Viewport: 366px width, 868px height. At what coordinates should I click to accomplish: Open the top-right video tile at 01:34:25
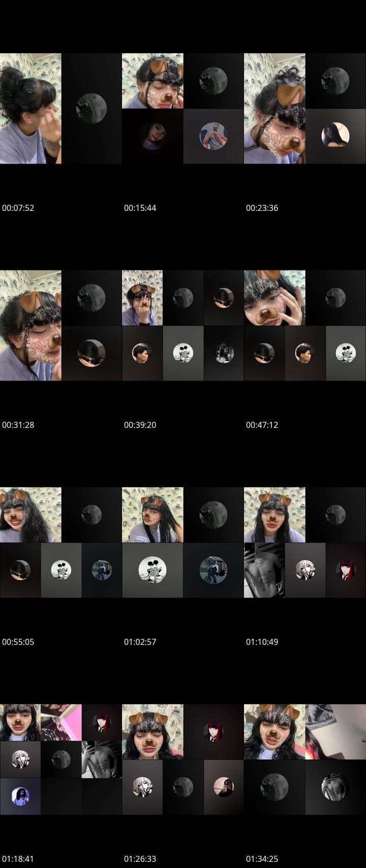[x=335, y=732]
